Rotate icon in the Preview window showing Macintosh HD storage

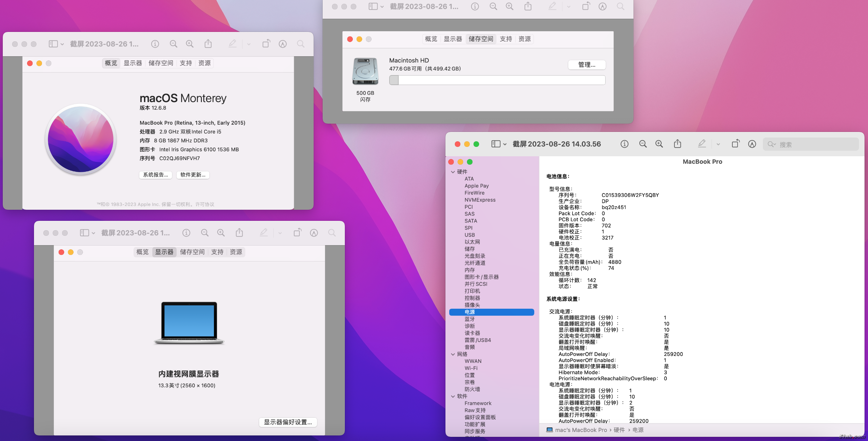[x=586, y=6]
